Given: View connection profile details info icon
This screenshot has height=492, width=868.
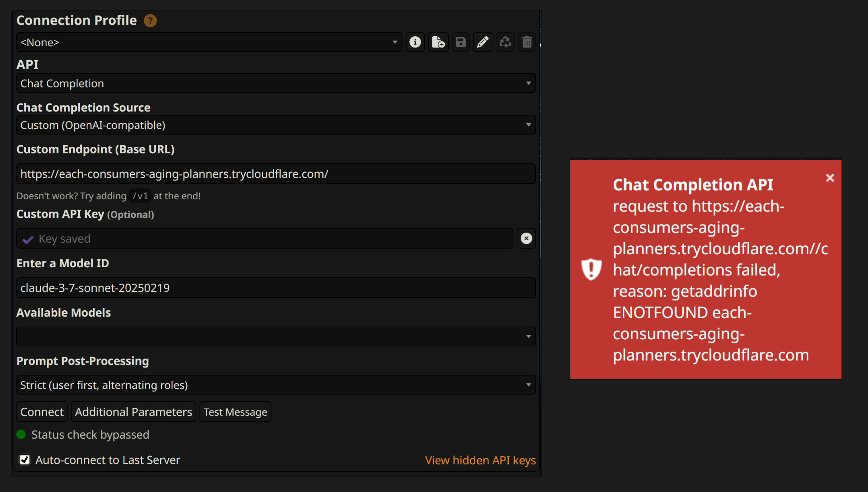Looking at the screenshot, I should pyautogui.click(x=415, y=42).
